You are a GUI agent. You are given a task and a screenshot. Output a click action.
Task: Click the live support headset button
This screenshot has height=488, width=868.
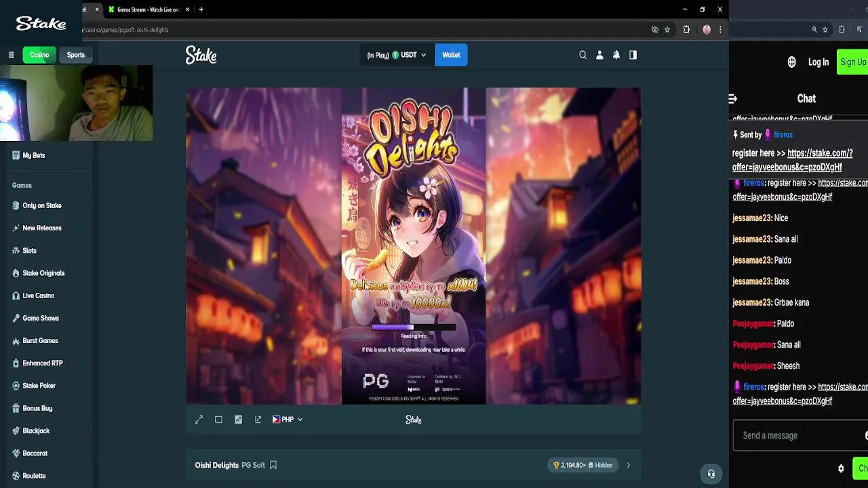pos(711,474)
